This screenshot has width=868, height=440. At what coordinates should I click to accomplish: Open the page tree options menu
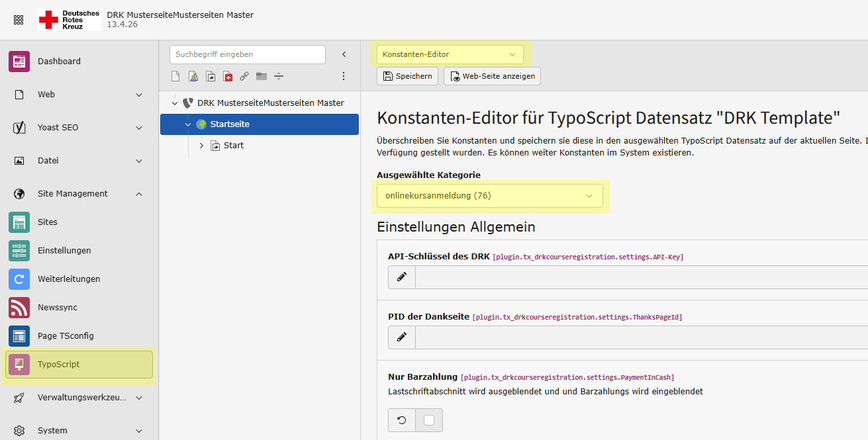click(344, 76)
